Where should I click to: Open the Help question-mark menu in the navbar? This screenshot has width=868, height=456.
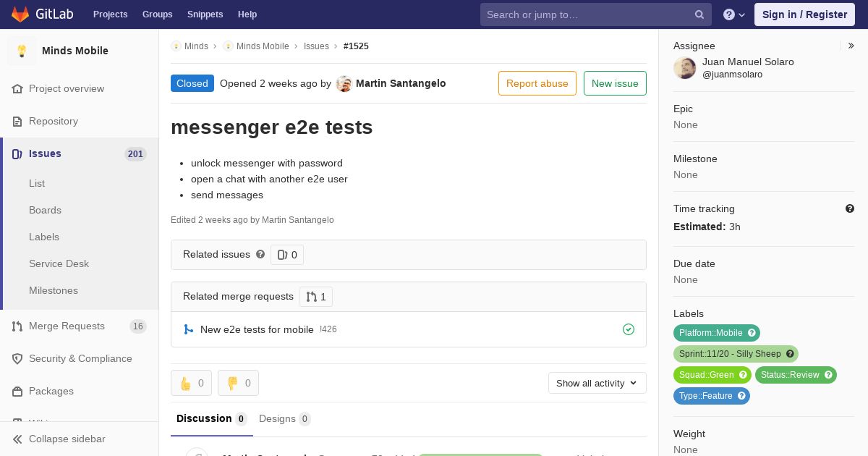coord(734,14)
